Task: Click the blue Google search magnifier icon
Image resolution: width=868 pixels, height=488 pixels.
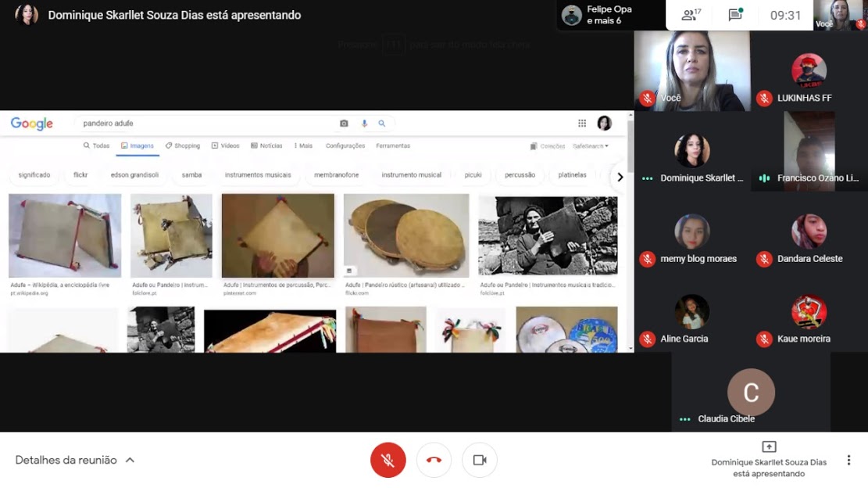Action: click(x=382, y=124)
